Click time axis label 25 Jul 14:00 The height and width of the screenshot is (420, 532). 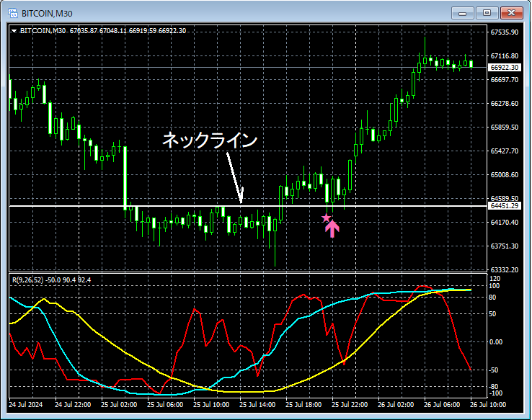point(257,405)
